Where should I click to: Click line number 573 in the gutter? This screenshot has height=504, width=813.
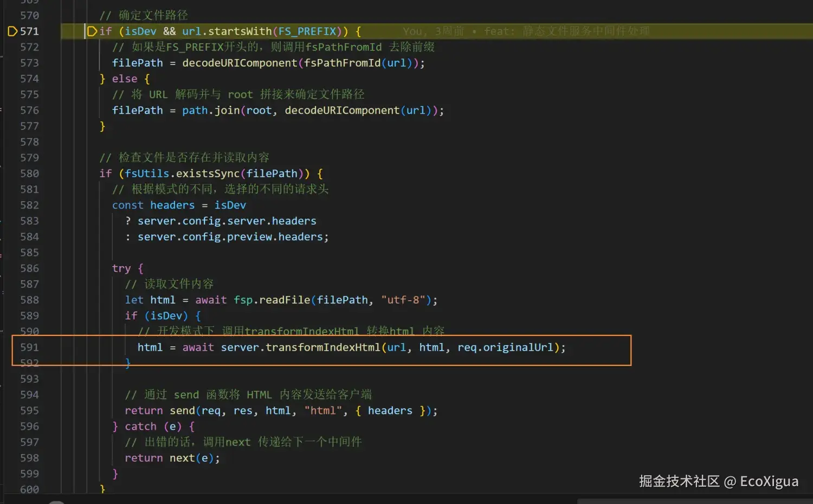coord(29,63)
